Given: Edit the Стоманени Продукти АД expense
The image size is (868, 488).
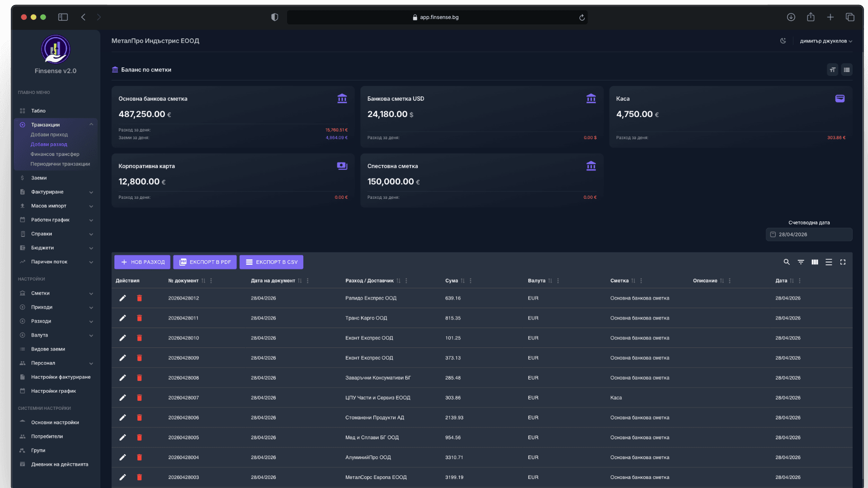Looking at the screenshot, I should coord(123,418).
